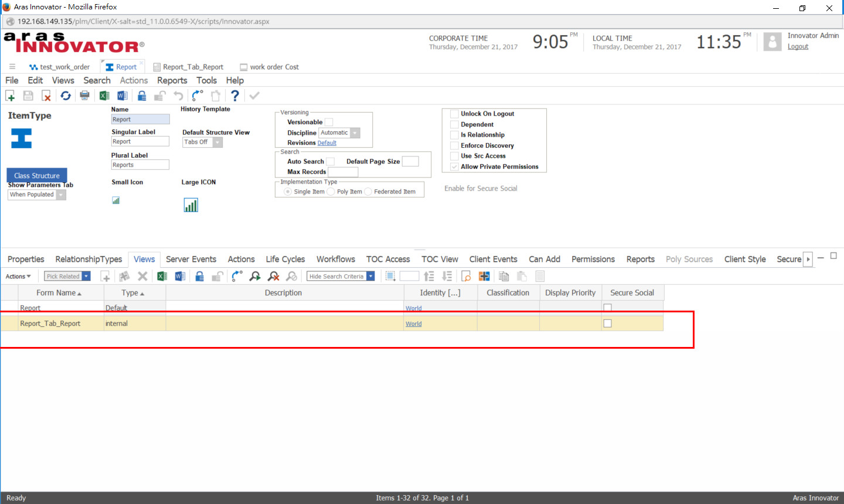The image size is (844, 504).
Task: Open Revisions Default link
Action: pyautogui.click(x=327, y=143)
